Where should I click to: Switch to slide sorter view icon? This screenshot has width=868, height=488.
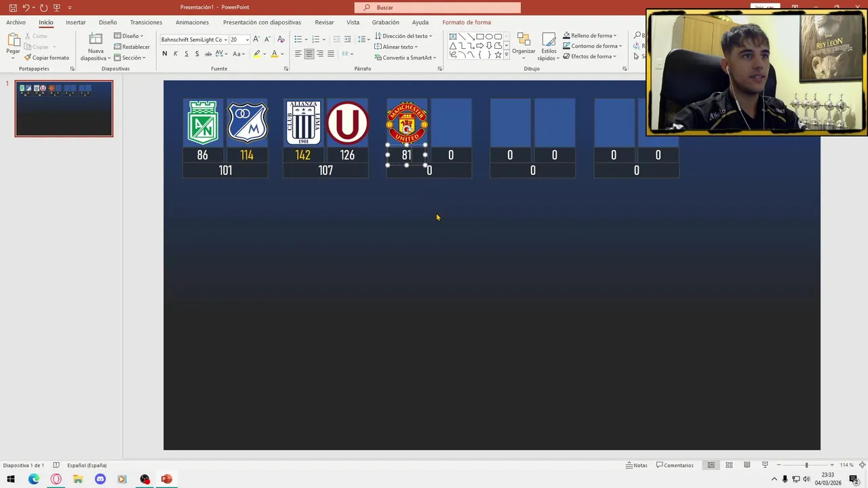tap(729, 465)
